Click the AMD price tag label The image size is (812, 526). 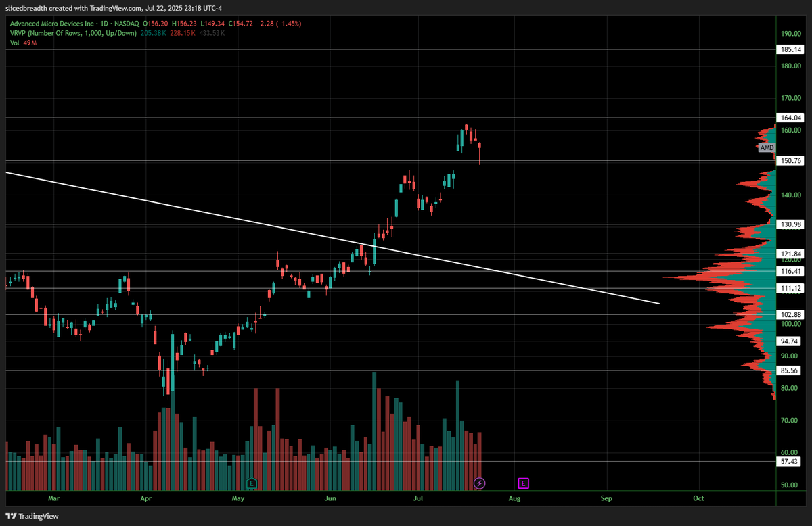click(766, 147)
